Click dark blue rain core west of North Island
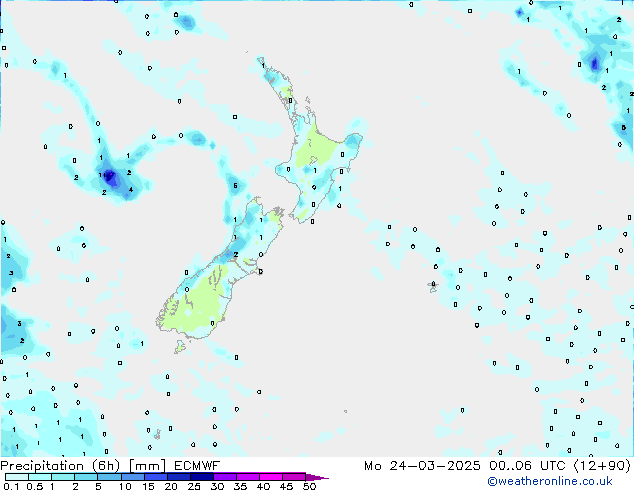The height and width of the screenshot is (490, 634). pyautogui.click(x=110, y=179)
